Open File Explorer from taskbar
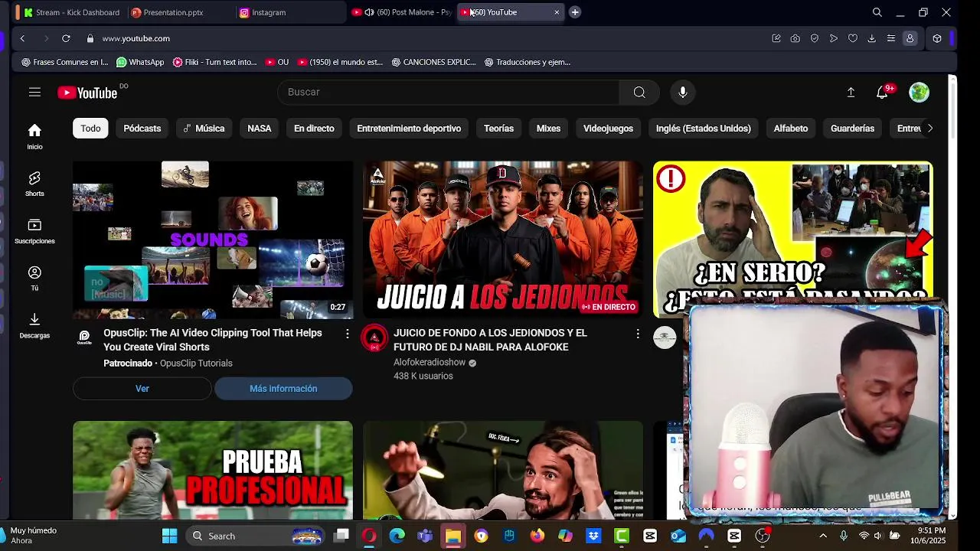This screenshot has height=551, width=980. tap(453, 536)
